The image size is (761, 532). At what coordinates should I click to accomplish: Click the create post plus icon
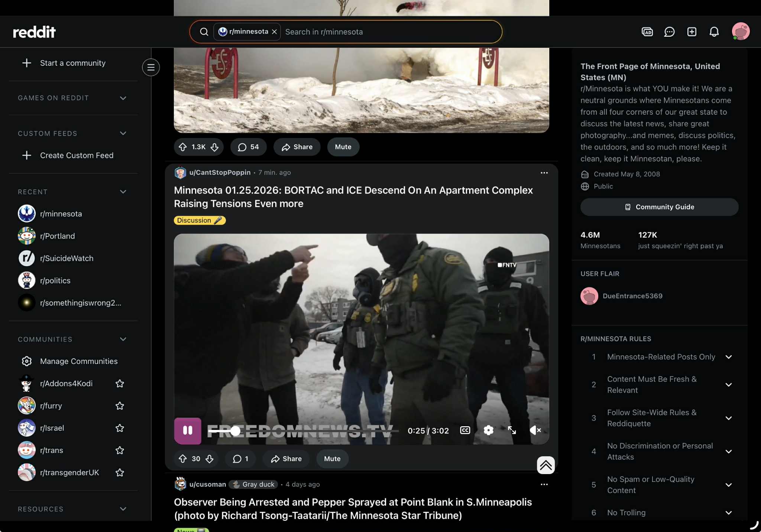[x=692, y=32]
